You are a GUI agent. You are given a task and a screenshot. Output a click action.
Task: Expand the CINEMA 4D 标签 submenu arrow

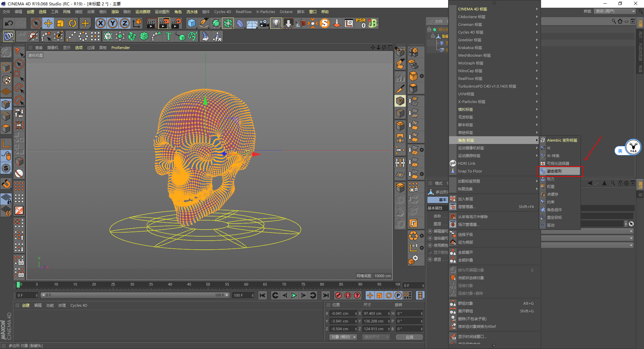point(537,9)
